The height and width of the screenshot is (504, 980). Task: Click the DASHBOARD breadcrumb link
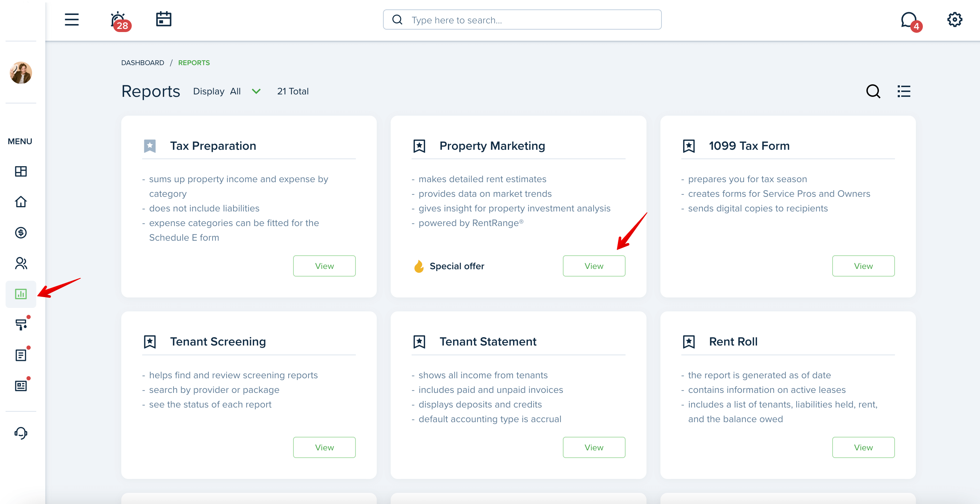tap(143, 63)
